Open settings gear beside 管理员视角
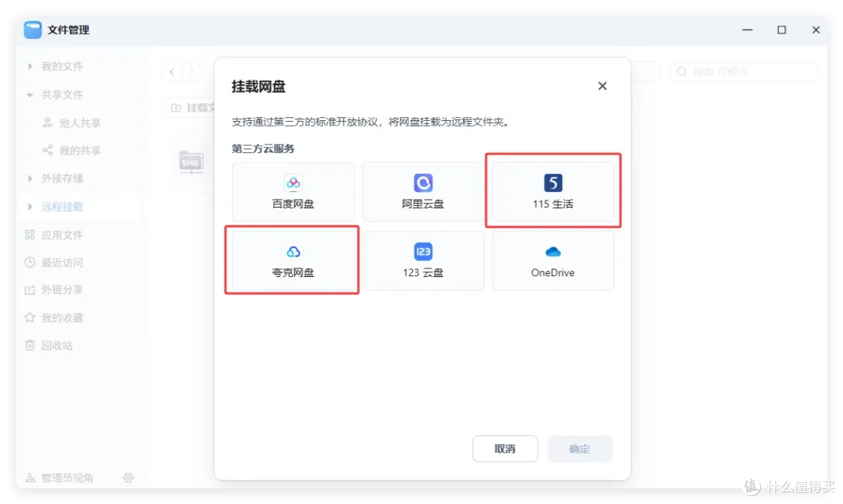Image resolution: width=843 pixels, height=504 pixels. (x=128, y=477)
